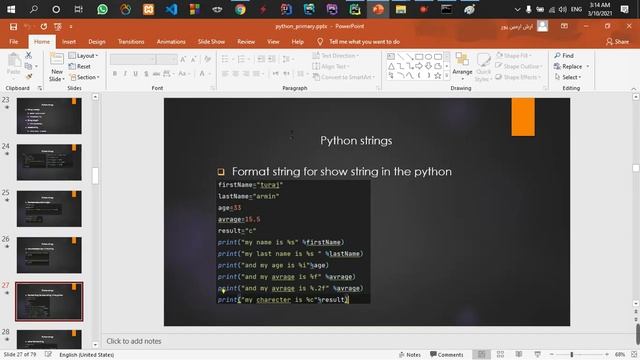Open the File tab

coord(13,42)
